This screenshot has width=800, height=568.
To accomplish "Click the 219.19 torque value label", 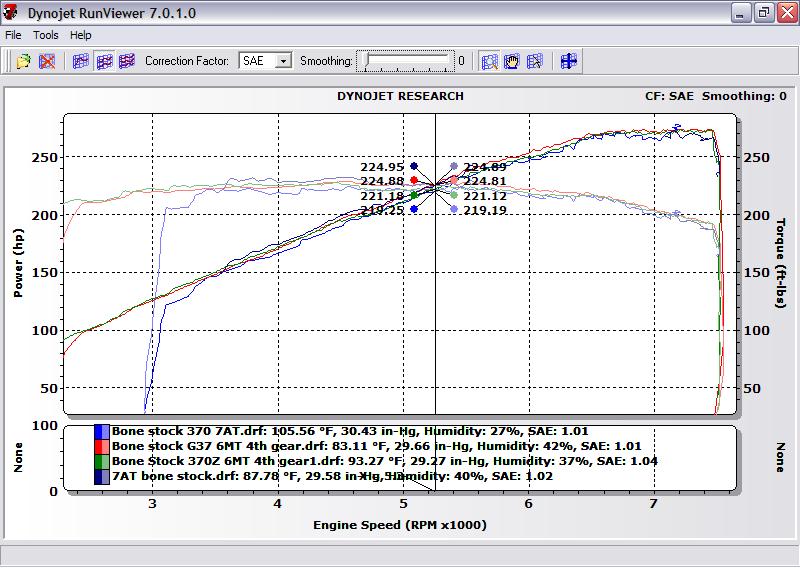I will (485, 210).
